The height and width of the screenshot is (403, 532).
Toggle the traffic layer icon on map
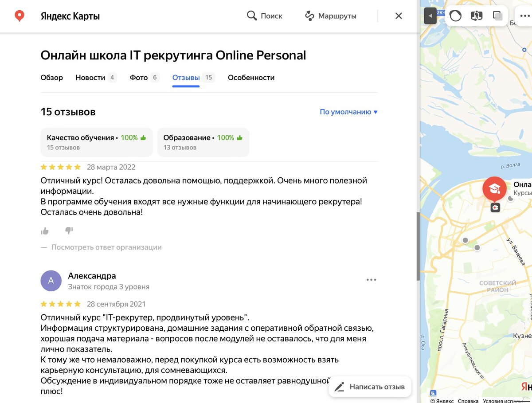[x=455, y=16]
